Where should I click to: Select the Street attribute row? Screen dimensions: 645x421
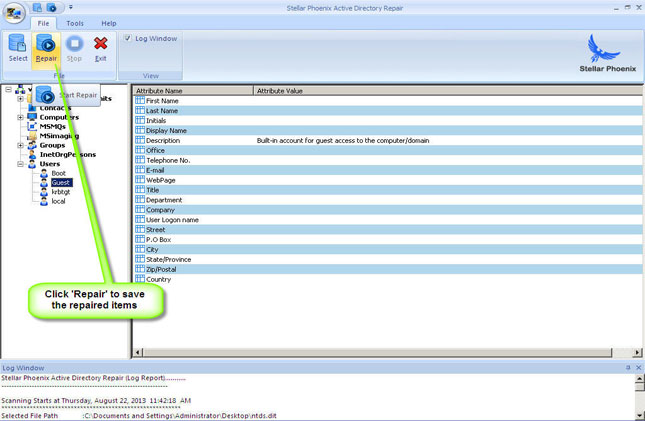[388, 230]
